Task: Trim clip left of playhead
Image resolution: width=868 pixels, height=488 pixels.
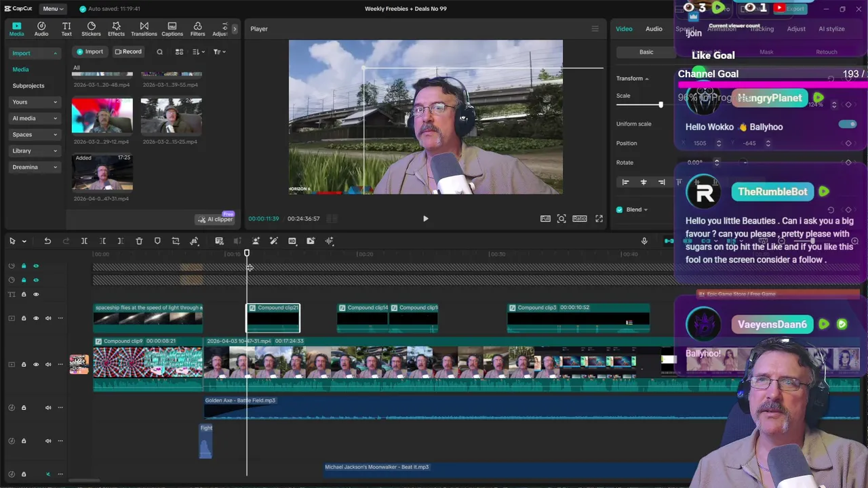Action: pyautogui.click(x=102, y=241)
